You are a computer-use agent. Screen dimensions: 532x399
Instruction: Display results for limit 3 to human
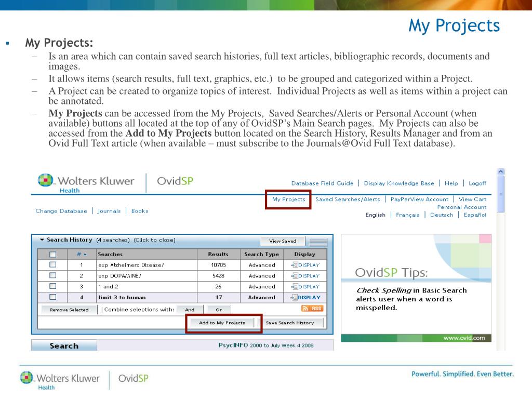(x=305, y=298)
